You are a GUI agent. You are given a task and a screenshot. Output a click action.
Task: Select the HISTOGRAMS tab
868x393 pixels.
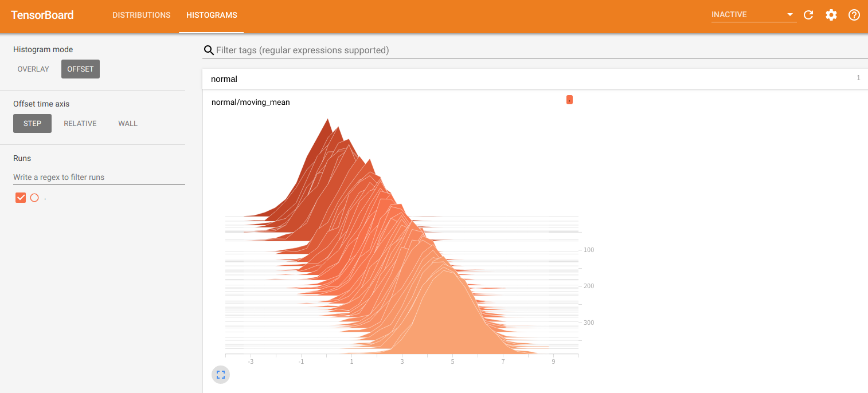pos(211,15)
